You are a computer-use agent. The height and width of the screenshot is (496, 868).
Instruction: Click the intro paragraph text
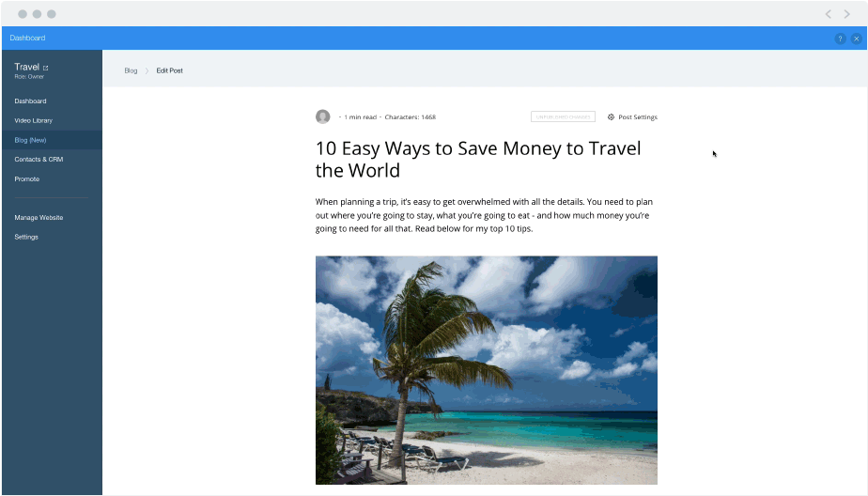485,215
